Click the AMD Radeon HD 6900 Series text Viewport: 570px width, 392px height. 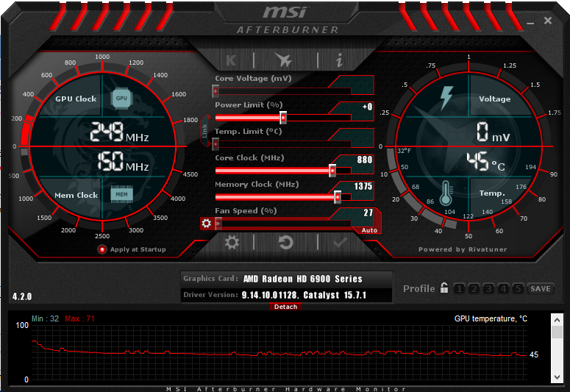303,279
